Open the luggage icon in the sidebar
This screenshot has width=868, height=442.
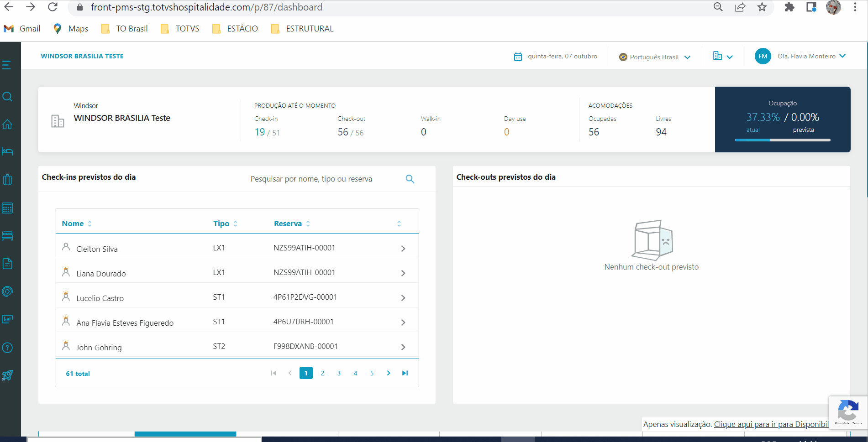pos(7,180)
